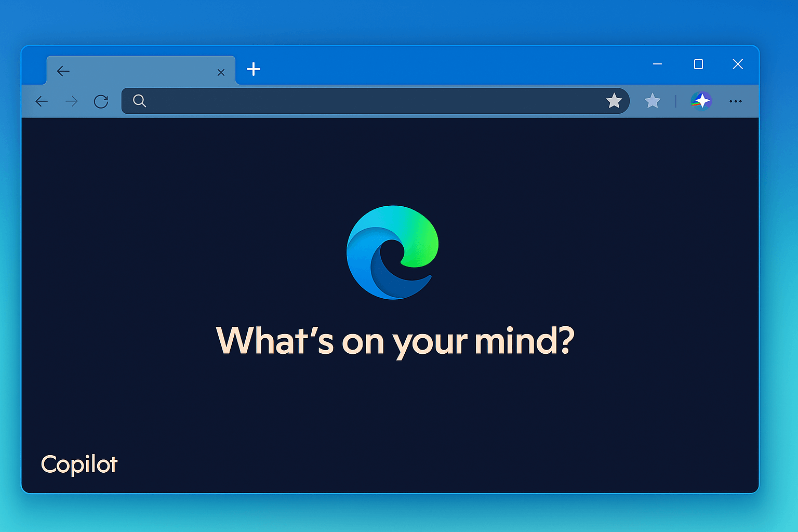
Task: Bookmark this page via the star icon
Action: (x=615, y=101)
